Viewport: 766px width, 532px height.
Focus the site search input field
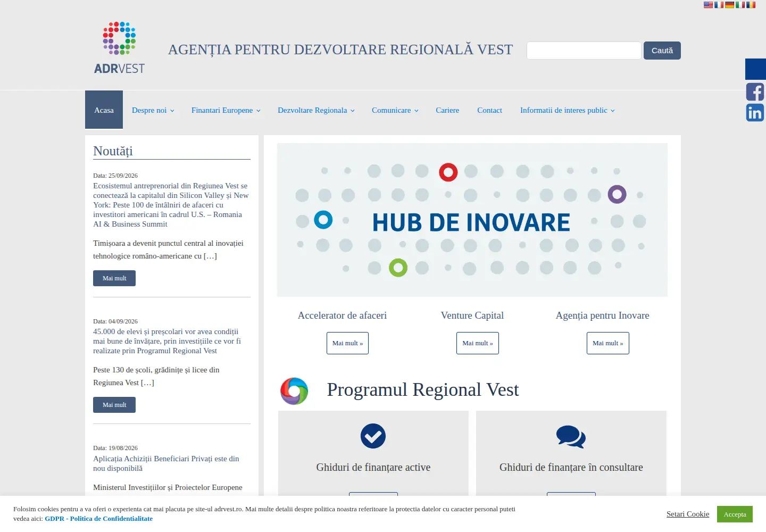pos(584,51)
